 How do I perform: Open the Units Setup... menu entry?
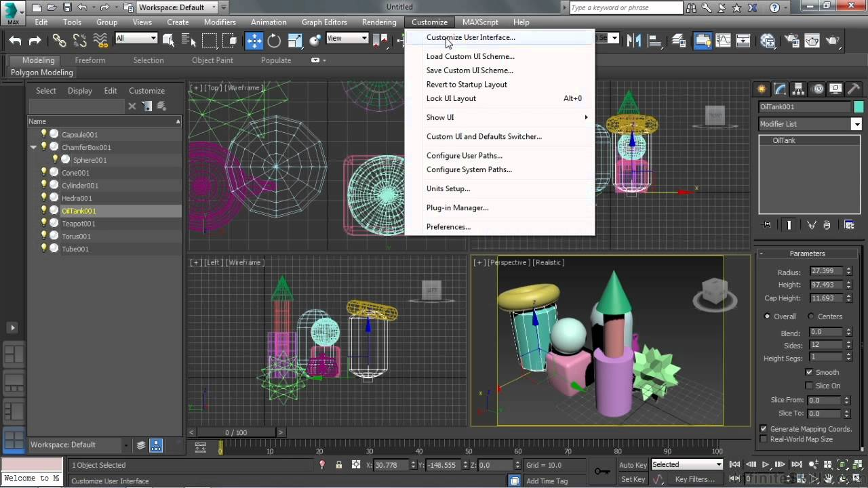[448, 188]
